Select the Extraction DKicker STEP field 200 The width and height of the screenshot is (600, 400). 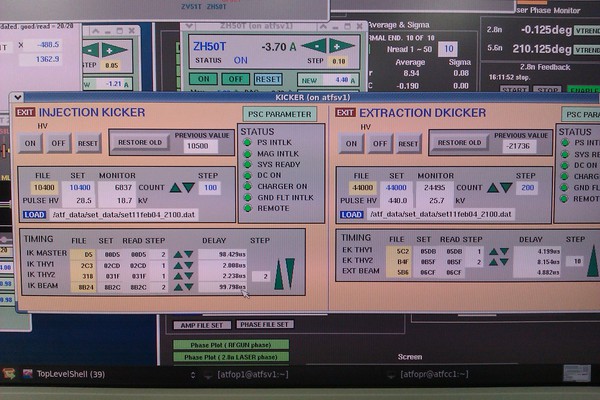[527, 188]
